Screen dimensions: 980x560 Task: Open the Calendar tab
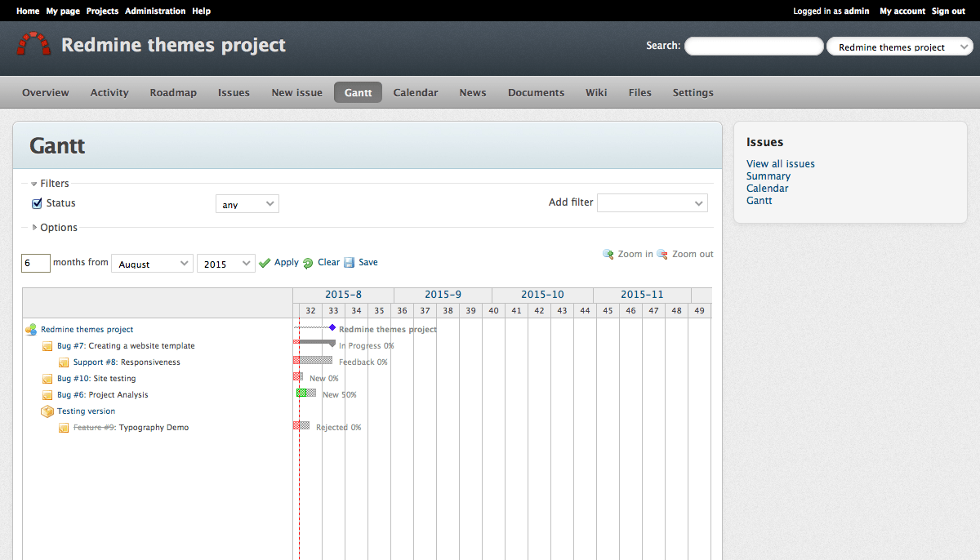point(416,92)
